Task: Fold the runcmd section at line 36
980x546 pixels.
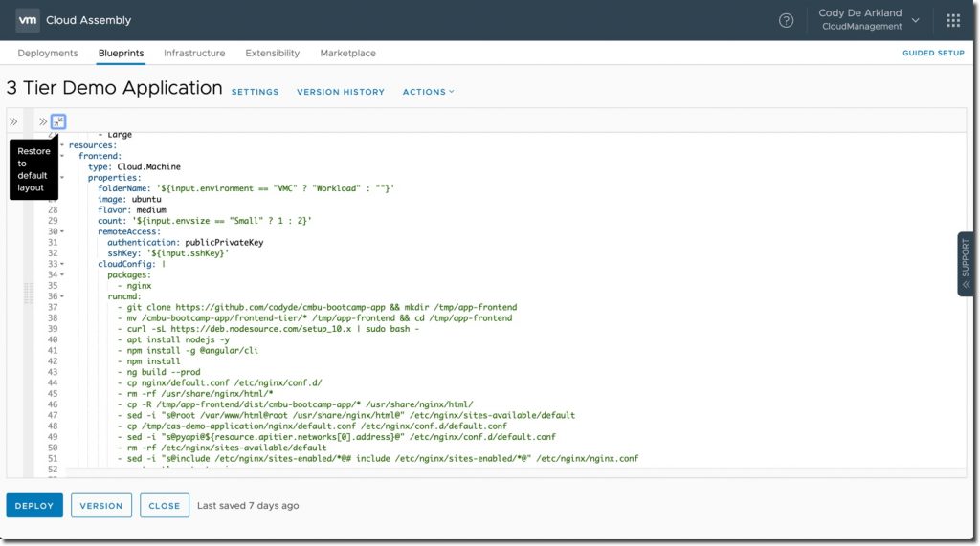Action: click(x=62, y=296)
